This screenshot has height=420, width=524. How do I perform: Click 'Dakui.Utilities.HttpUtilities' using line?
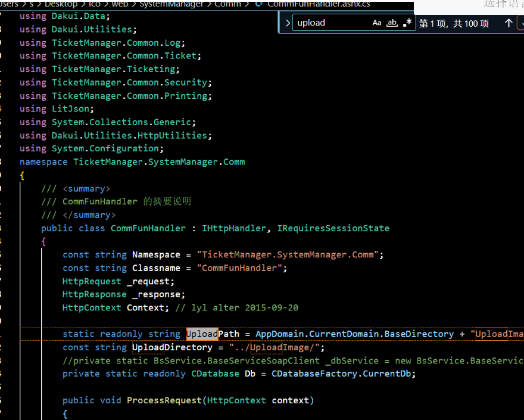click(129, 135)
